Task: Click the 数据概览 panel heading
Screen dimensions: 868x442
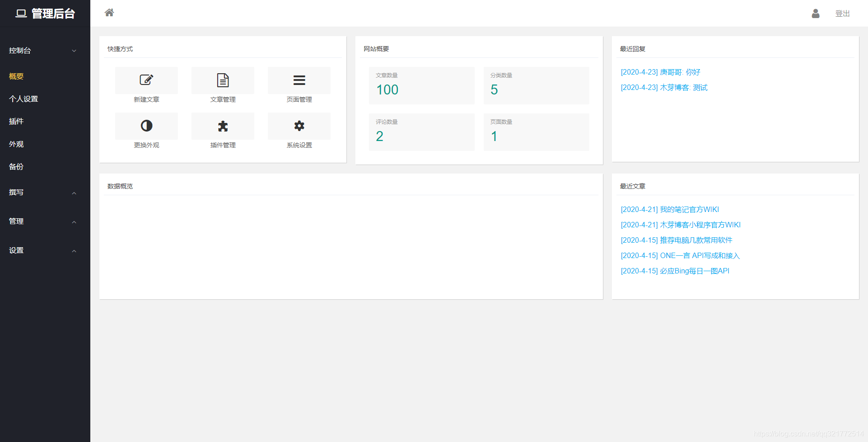Action: 120,186
